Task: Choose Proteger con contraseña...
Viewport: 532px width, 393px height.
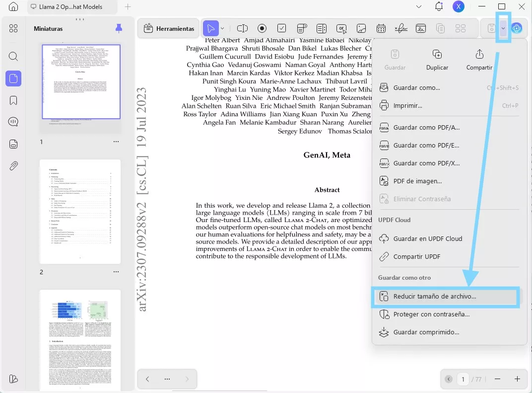Action: 449,314
